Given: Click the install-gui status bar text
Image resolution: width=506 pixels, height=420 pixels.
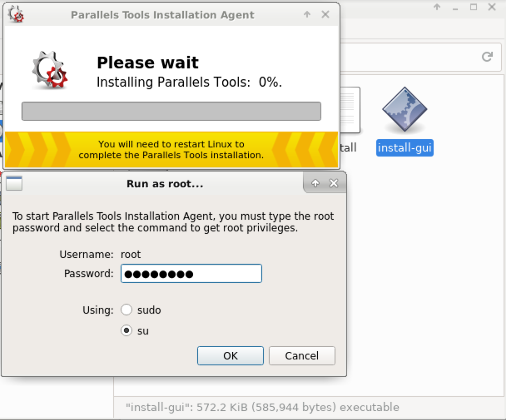Looking at the screenshot, I should point(262,407).
